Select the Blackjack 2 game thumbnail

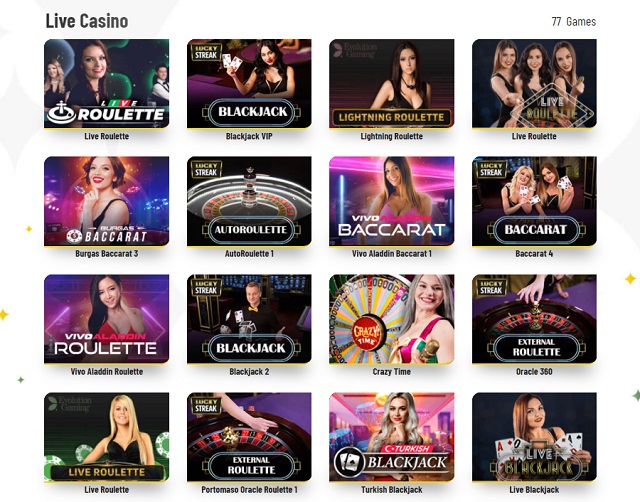click(249, 319)
